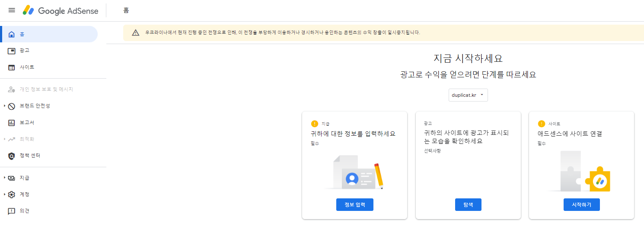Select 홈 in the sidebar
644x239 pixels.
coord(49,34)
